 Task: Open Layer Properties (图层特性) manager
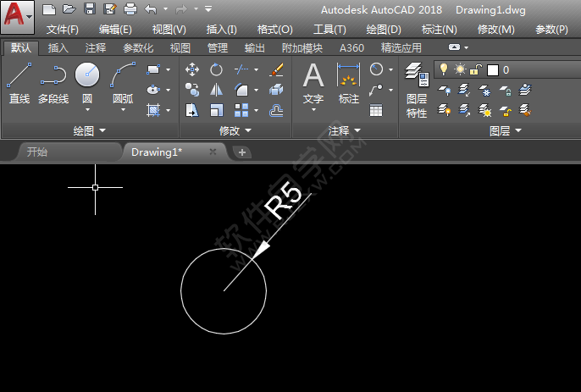coord(417,90)
